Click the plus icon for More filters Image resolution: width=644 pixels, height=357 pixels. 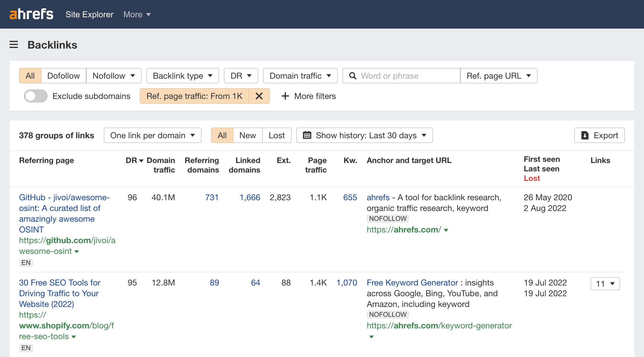285,96
